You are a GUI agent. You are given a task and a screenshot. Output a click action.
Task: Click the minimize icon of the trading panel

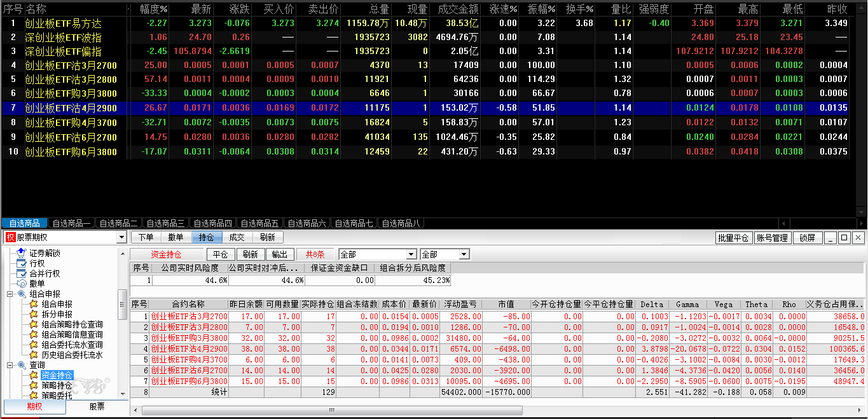click(830, 238)
